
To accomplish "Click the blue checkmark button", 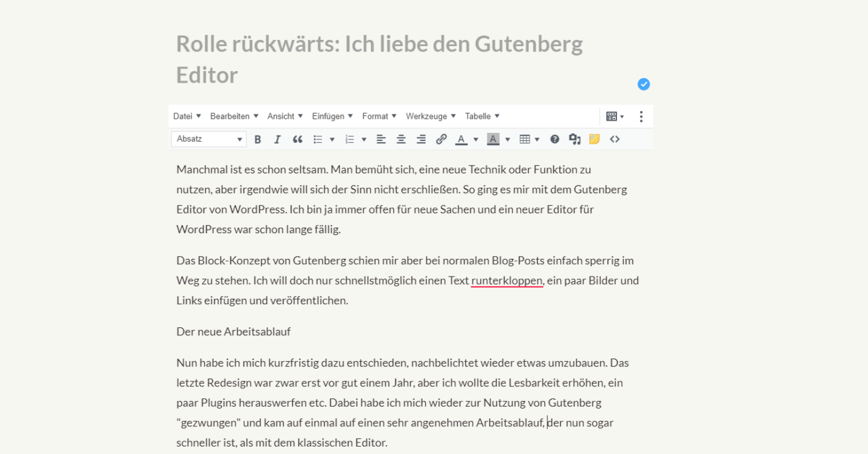I will pos(644,84).
